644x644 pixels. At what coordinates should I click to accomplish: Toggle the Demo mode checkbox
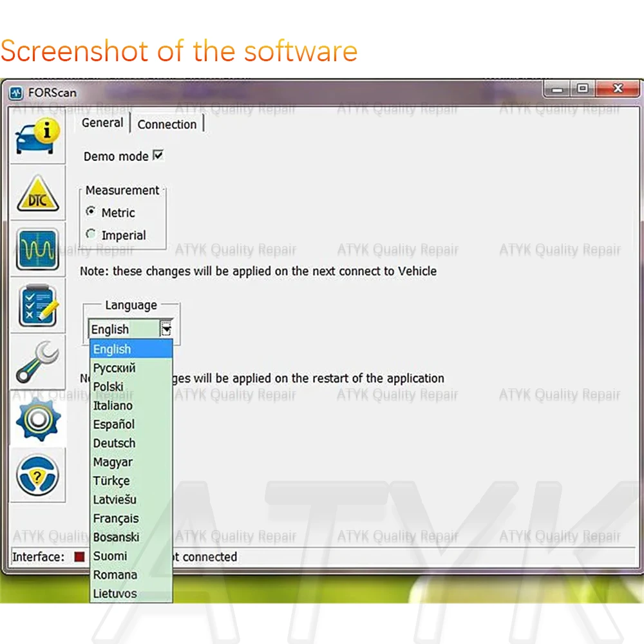(x=158, y=155)
